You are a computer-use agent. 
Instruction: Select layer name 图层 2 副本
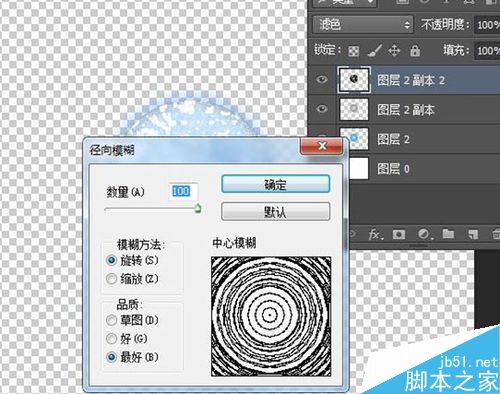tap(406, 110)
